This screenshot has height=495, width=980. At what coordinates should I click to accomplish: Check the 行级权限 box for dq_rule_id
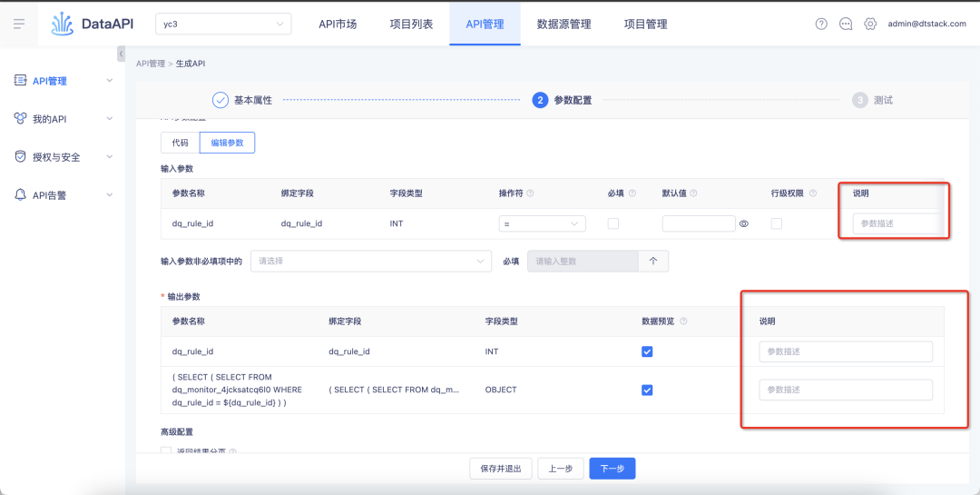[776, 223]
